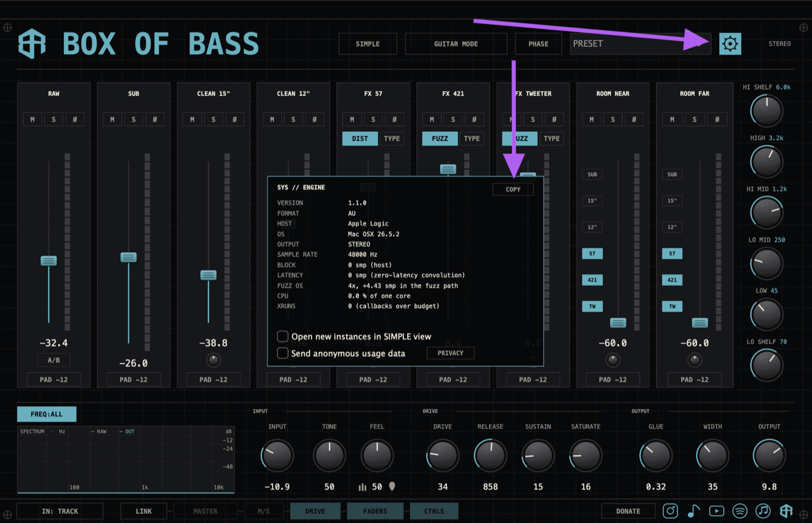Click COPY in SYS // ENGINE panel

(x=513, y=189)
